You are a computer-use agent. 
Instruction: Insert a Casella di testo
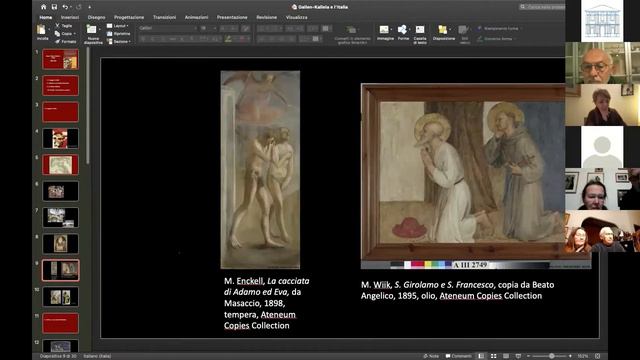(x=420, y=34)
